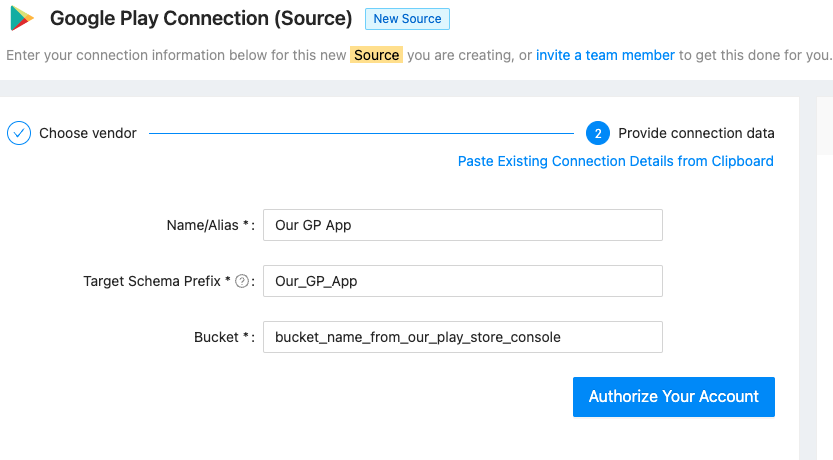
Task: Click the line connecting the two steps
Action: click(360, 133)
